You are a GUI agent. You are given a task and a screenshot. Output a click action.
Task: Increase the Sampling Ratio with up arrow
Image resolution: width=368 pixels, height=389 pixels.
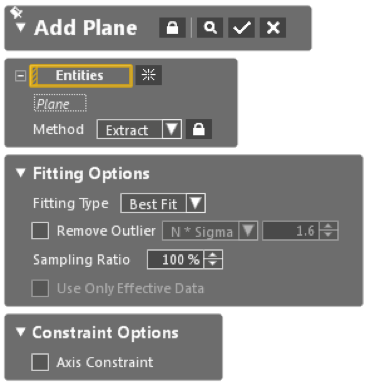pyautogui.click(x=213, y=255)
